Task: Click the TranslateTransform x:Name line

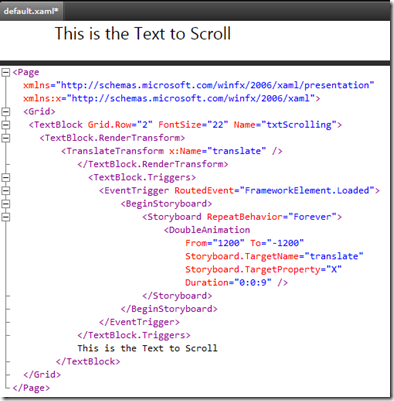Action: coord(172,151)
